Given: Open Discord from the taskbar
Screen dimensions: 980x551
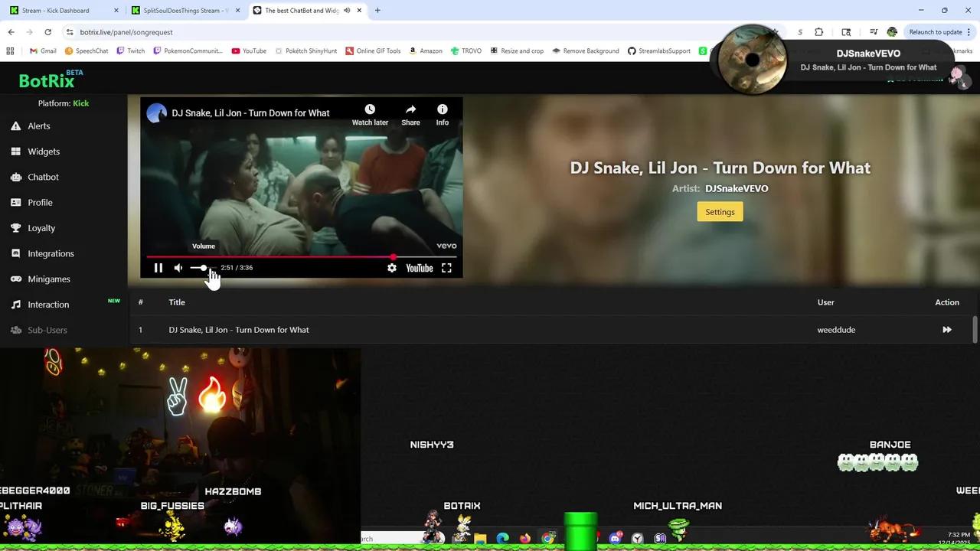Looking at the screenshot, I should tap(615, 539).
